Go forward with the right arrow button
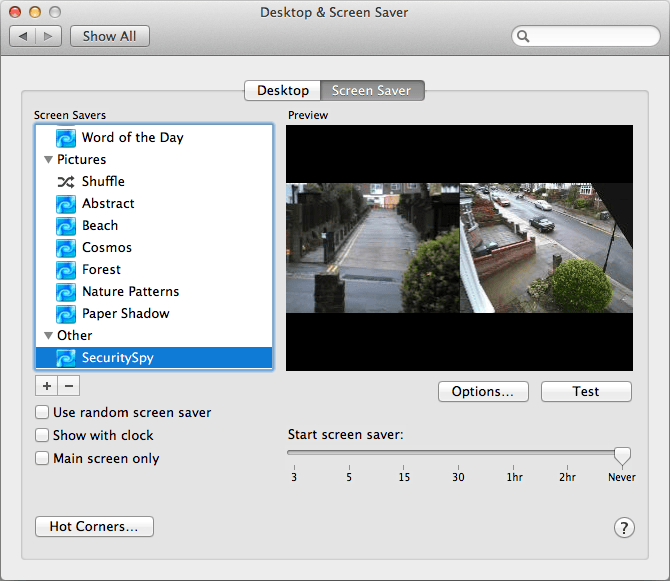This screenshot has height=581, width=670. click(x=49, y=36)
